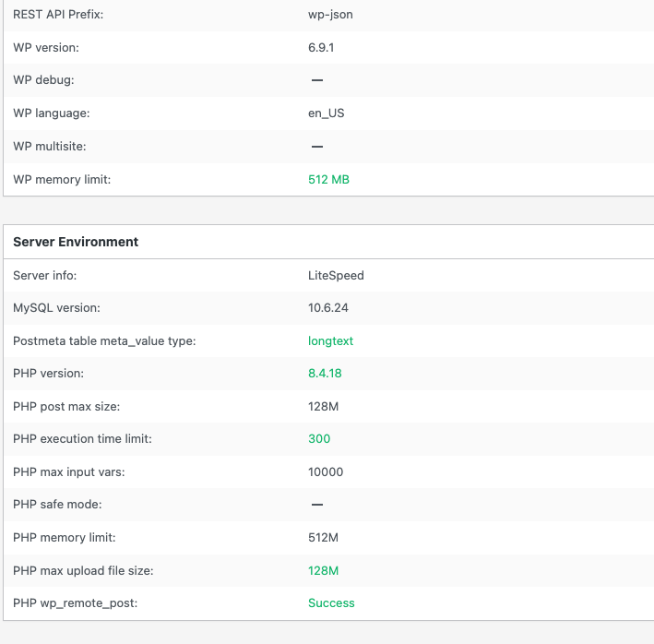
Task: Select the MySQL version 10.6.24 value
Action: 330,308
